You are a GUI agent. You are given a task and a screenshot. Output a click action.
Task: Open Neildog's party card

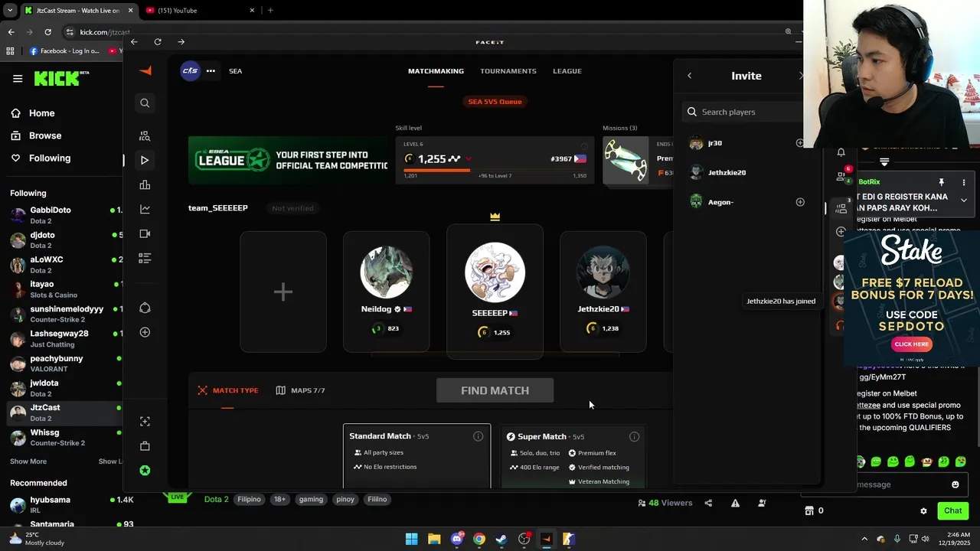click(386, 292)
